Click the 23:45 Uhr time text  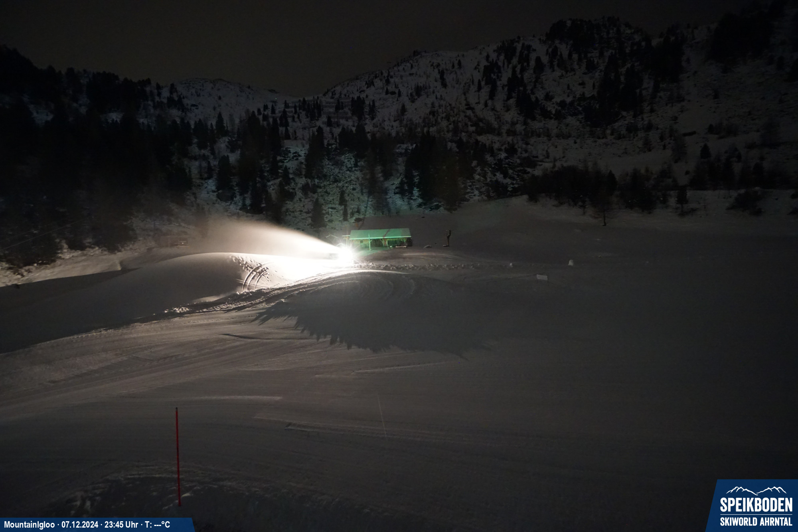coord(121,524)
